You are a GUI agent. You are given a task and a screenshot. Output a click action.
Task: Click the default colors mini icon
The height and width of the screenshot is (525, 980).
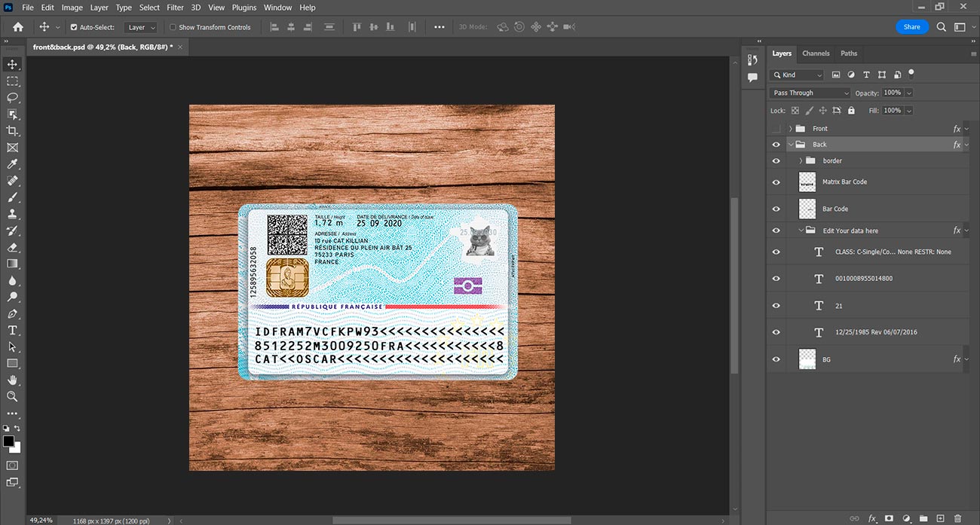(x=6, y=429)
